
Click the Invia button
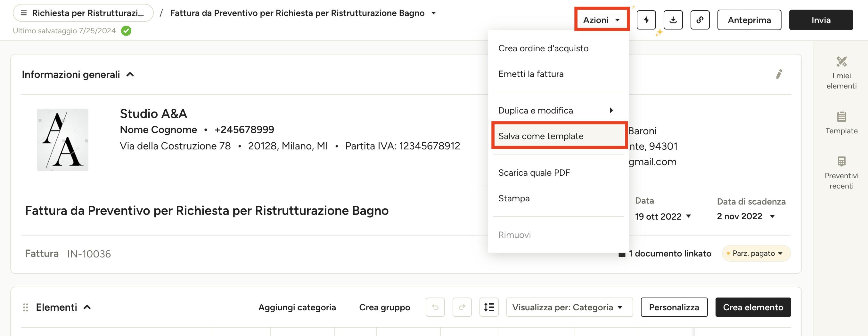click(821, 20)
